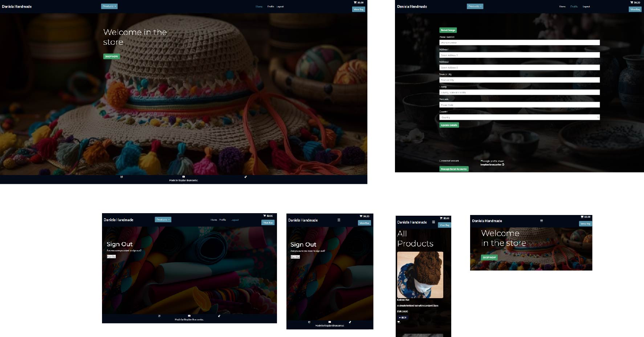
Task: Open the hamburger menu on the All Products page
Action: point(433,222)
